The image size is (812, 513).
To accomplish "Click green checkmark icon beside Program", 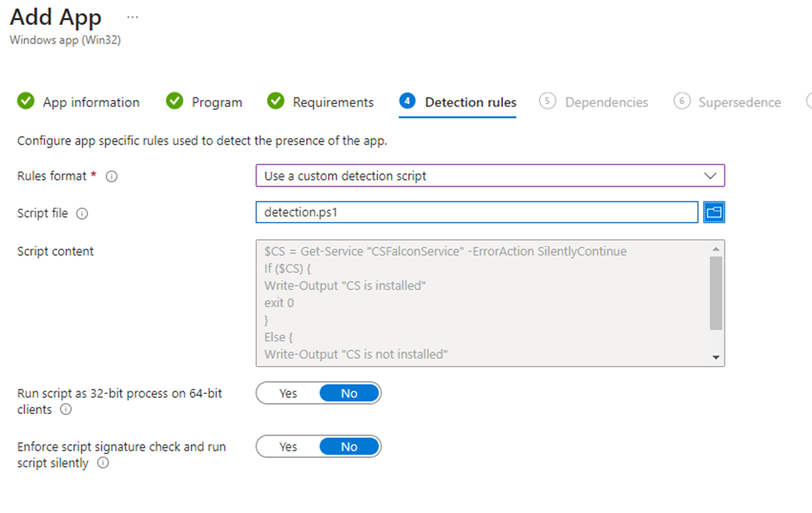I will [175, 102].
